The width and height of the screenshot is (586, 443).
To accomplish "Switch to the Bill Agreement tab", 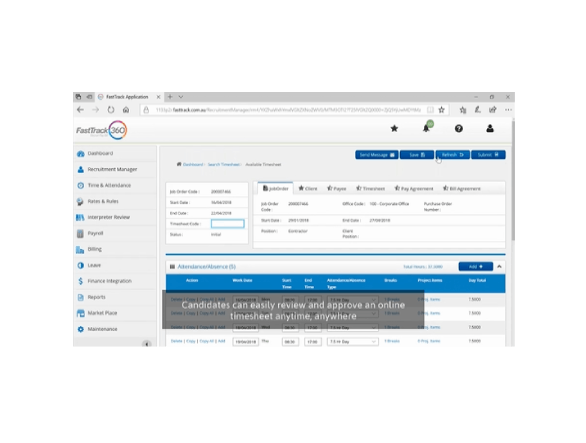I will [462, 188].
